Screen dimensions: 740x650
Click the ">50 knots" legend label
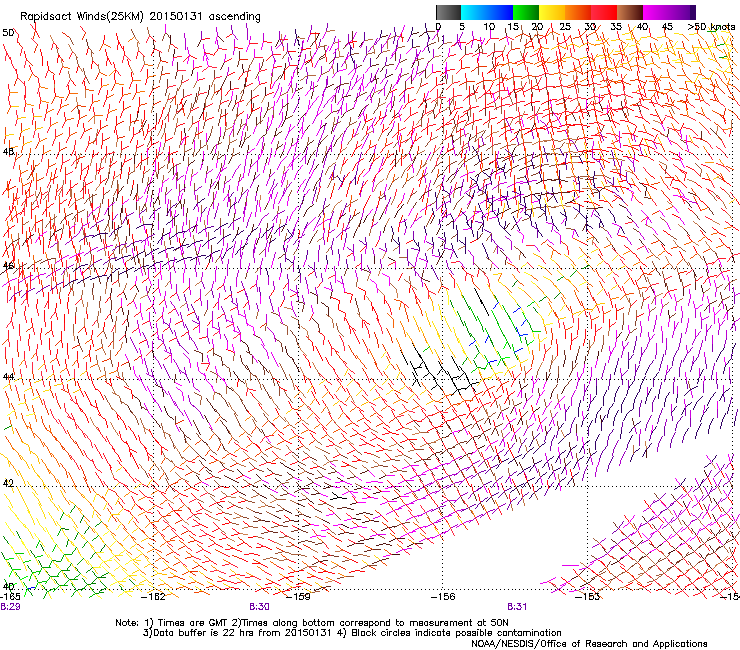click(x=711, y=27)
